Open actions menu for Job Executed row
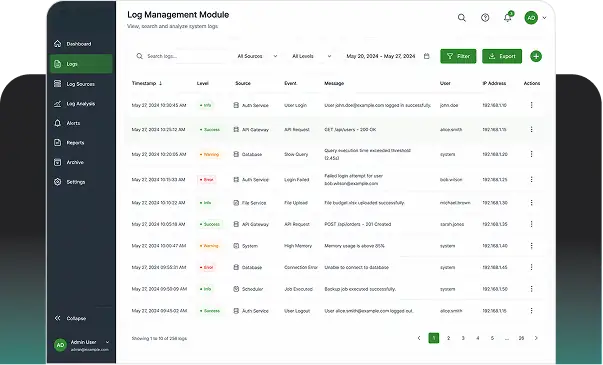This screenshot has width=603, height=365. click(x=531, y=289)
